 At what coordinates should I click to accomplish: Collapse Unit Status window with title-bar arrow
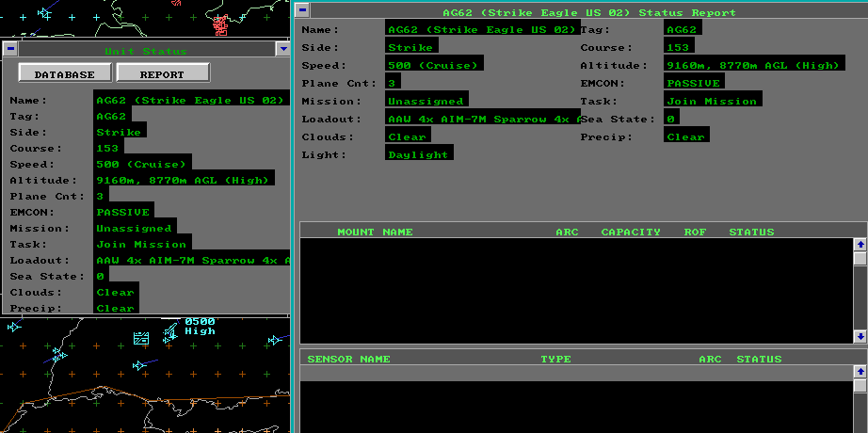(282, 49)
